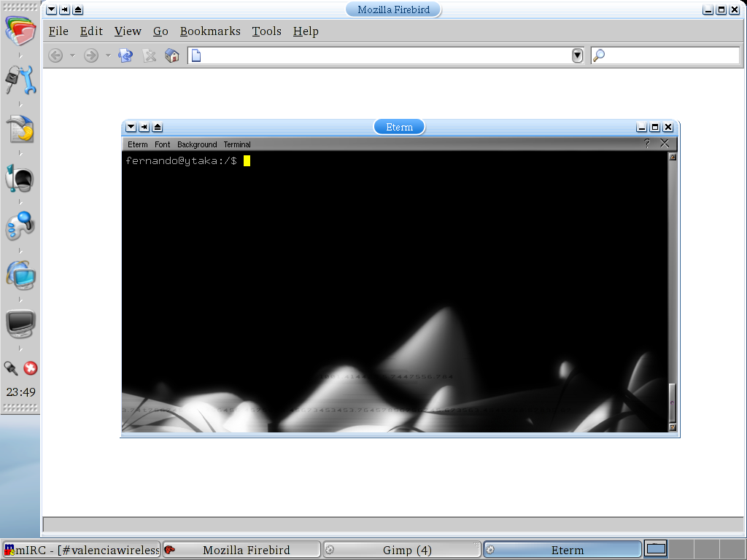Screen dimensions: 747x560
Task: Click Eterm scrollbar up arrow
Action: tap(673, 157)
